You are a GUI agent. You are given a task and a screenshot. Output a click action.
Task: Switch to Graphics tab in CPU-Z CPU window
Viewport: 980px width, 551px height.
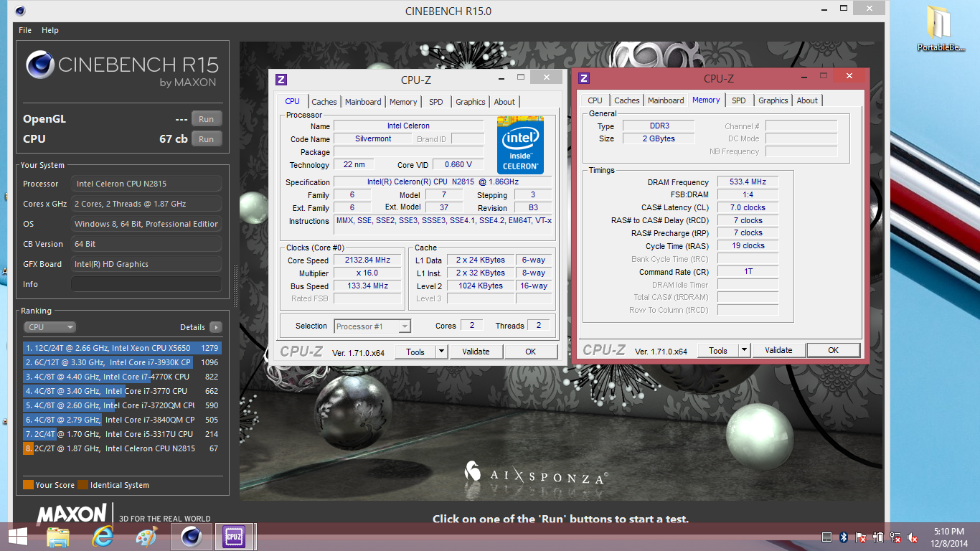pos(471,102)
